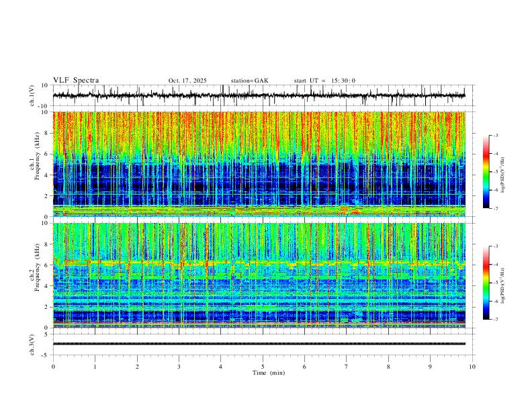The height and width of the screenshot is (411, 532).
Task: Click tick label "7" on the Time axis
Action: point(347,367)
